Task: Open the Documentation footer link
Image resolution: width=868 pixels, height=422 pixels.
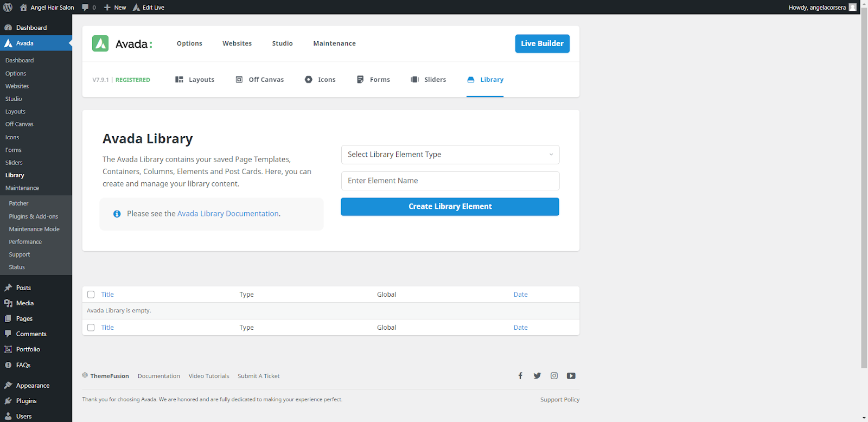Action: 159,376
